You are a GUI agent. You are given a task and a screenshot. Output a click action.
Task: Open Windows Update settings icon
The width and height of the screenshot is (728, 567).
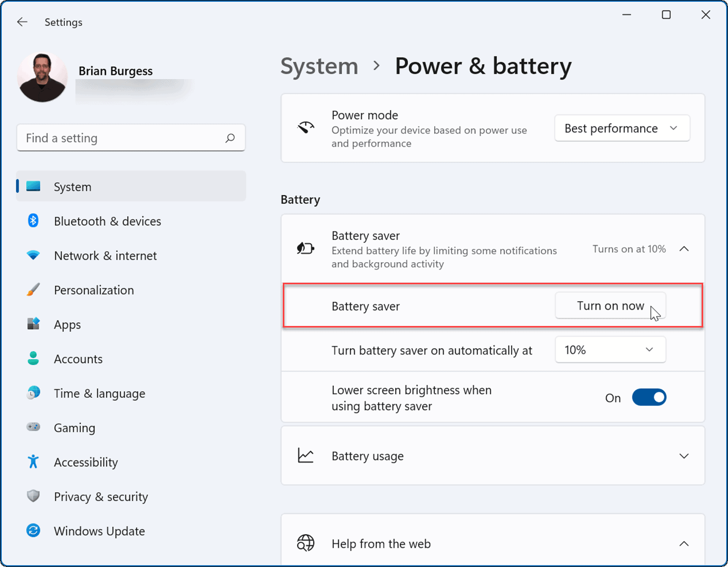[33, 531]
